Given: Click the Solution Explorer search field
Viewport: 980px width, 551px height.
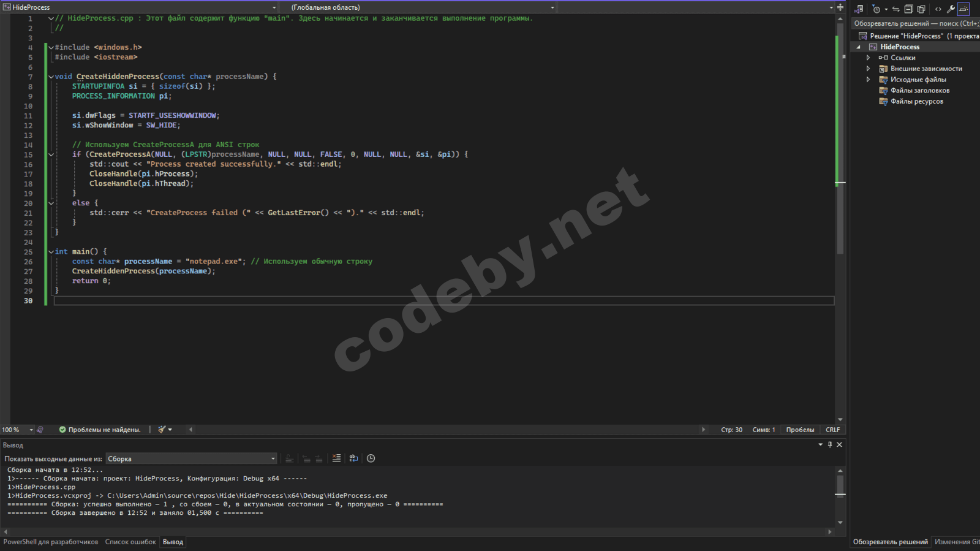Looking at the screenshot, I should pyautogui.click(x=915, y=23).
